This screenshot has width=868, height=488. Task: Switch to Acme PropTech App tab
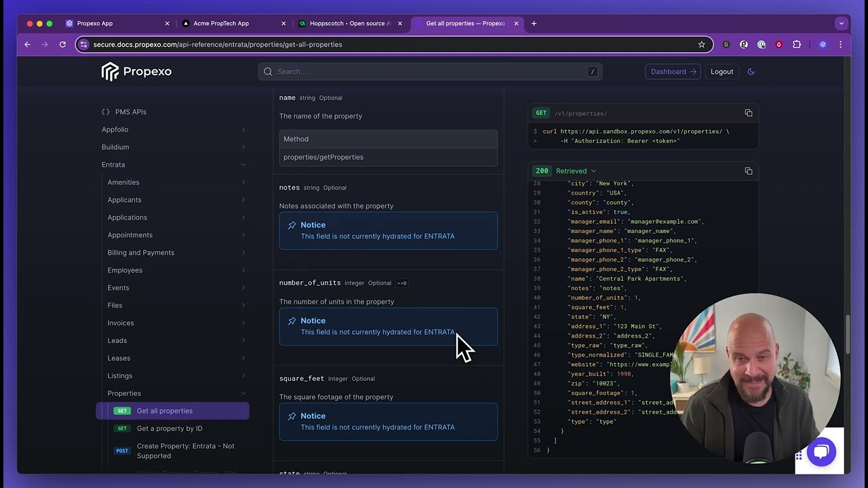233,23
